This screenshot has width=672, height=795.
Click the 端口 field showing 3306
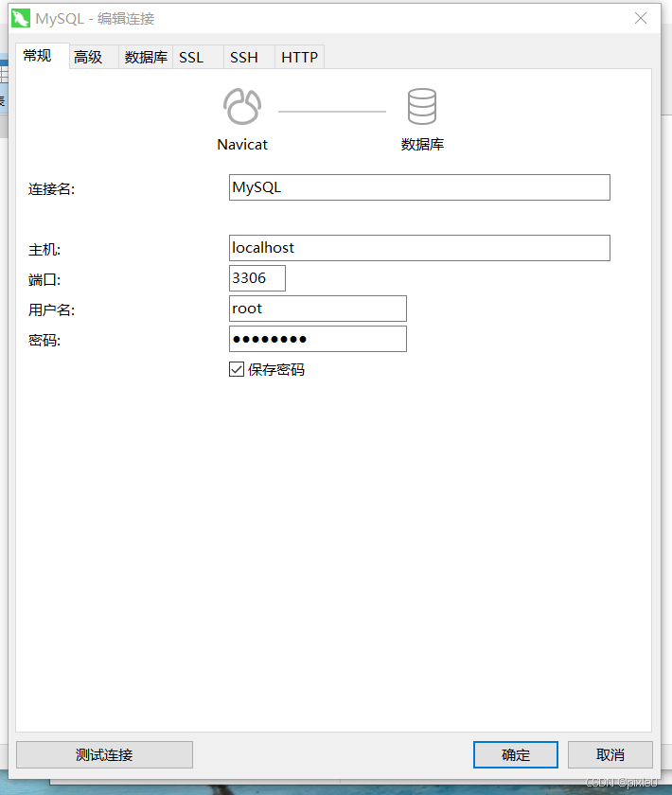pyautogui.click(x=257, y=278)
